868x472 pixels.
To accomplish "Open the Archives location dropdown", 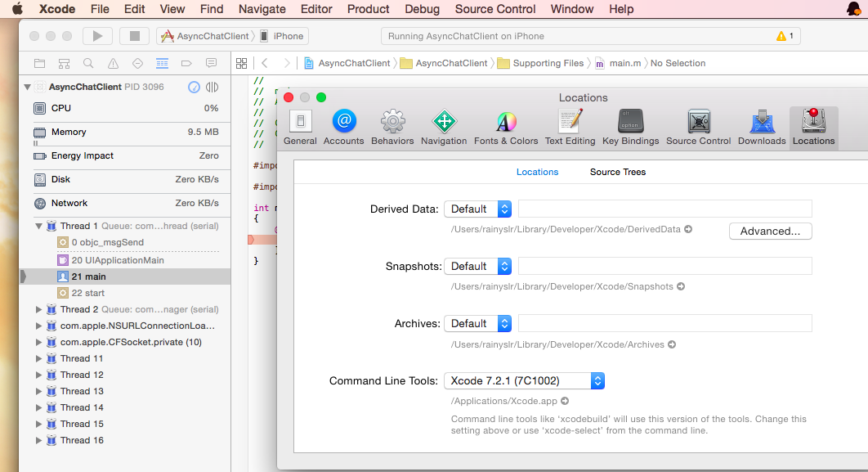I will click(x=478, y=324).
